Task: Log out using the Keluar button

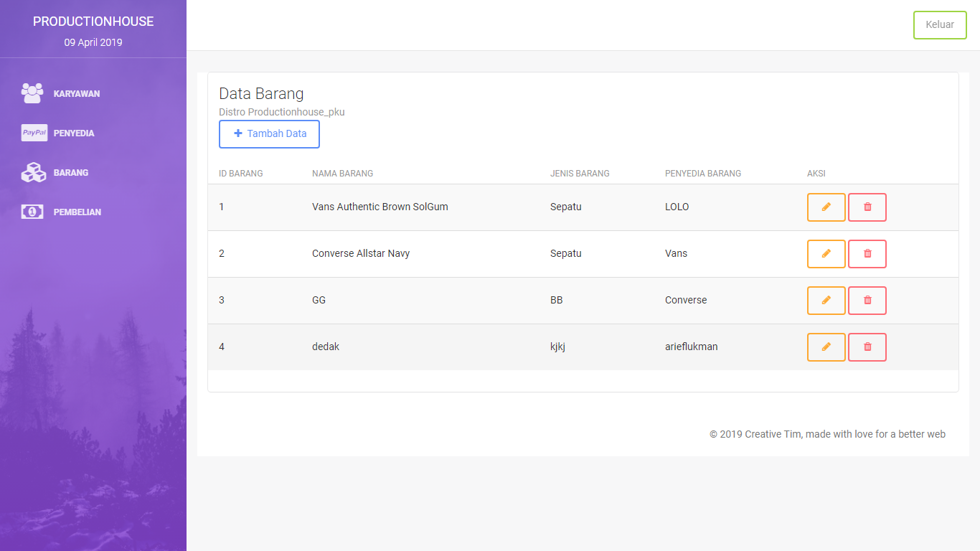Action: [x=939, y=25]
